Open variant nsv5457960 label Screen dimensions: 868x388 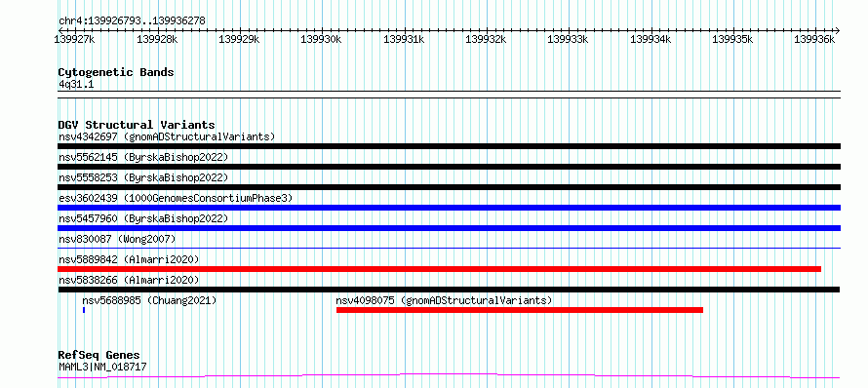(x=142, y=218)
